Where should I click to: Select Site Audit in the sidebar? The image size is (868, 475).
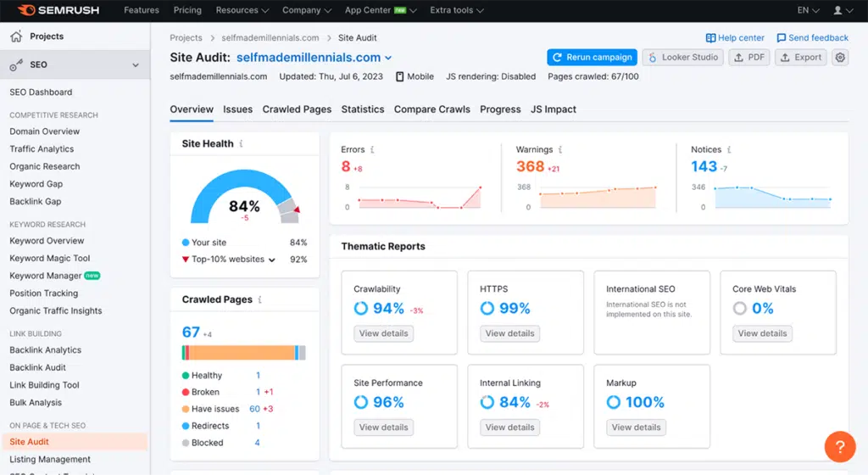tap(75, 442)
